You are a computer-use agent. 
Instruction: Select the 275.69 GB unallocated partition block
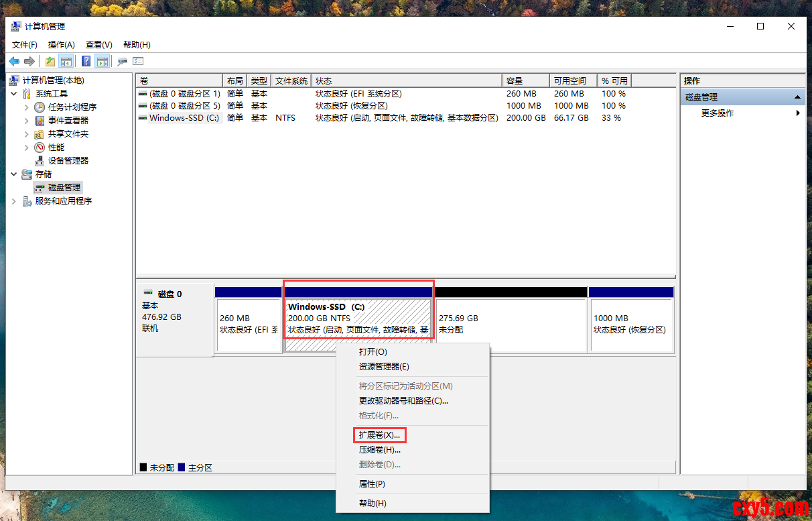tap(511, 325)
